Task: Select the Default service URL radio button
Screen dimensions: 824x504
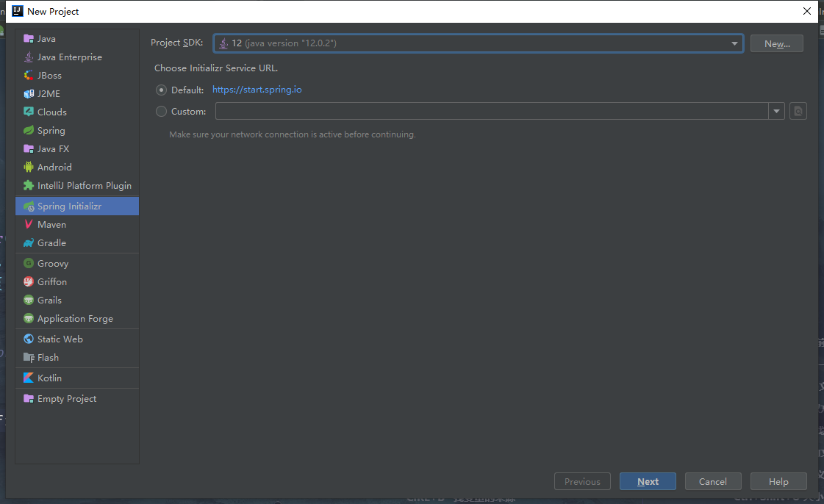Action: tap(161, 90)
